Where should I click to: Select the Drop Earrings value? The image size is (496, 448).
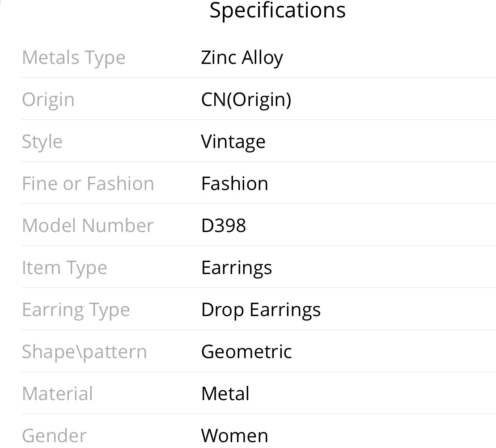pyautogui.click(x=261, y=310)
